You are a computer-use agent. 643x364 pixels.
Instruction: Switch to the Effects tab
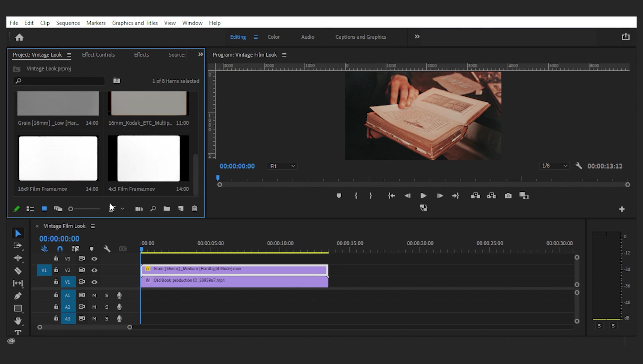[x=141, y=55]
